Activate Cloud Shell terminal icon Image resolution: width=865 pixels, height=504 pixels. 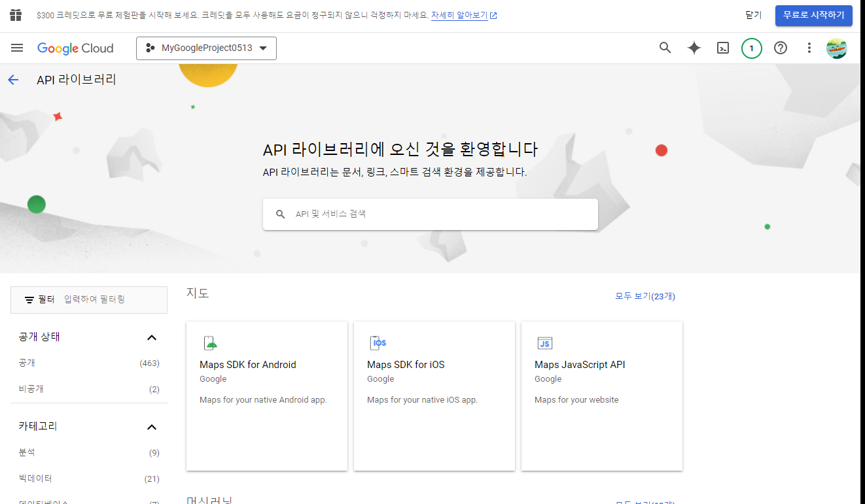click(723, 48)
